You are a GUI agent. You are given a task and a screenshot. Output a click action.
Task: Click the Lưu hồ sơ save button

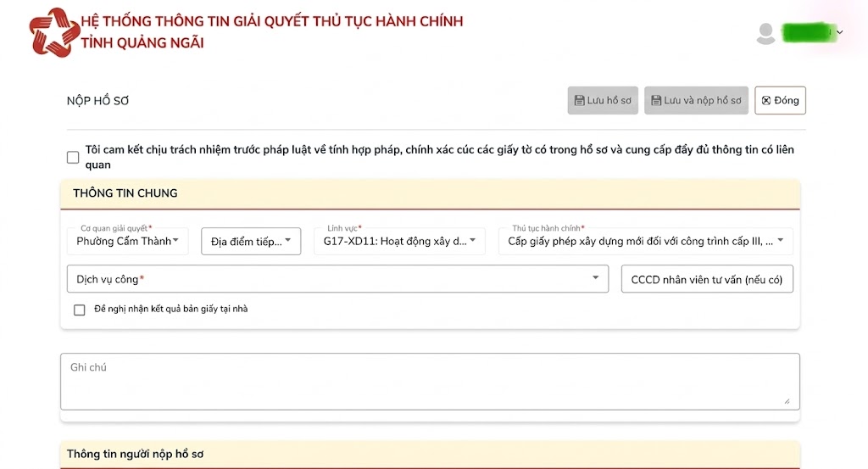[x=602, y=100]
